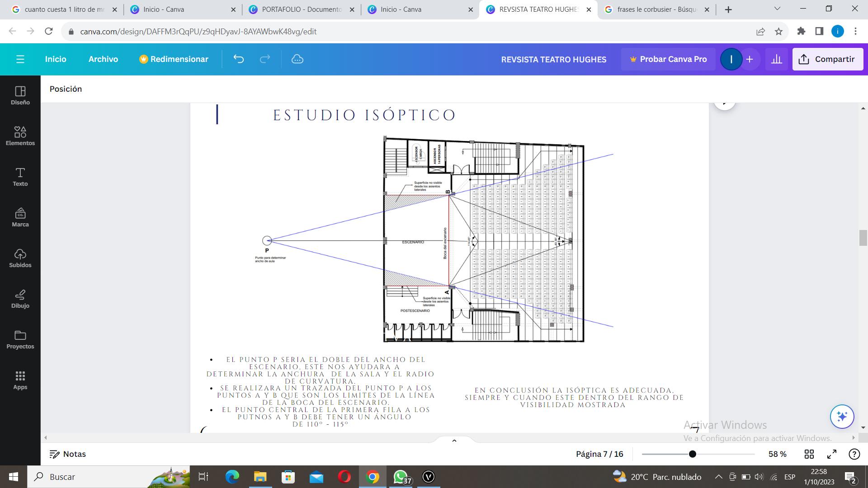Click Página 7 / 16 indicator
This screenshot has width=868, height=488.
tap(599, 454)
